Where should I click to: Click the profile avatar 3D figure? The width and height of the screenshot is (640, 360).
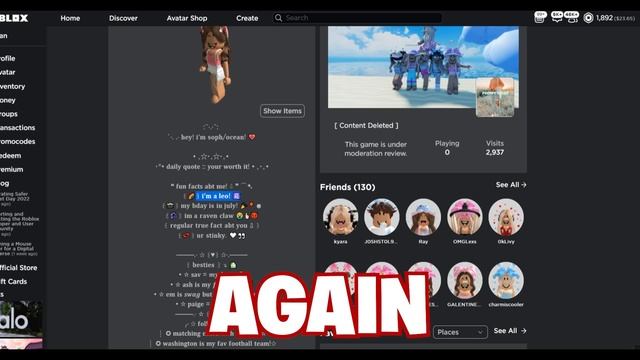click(x=216, y=64)
